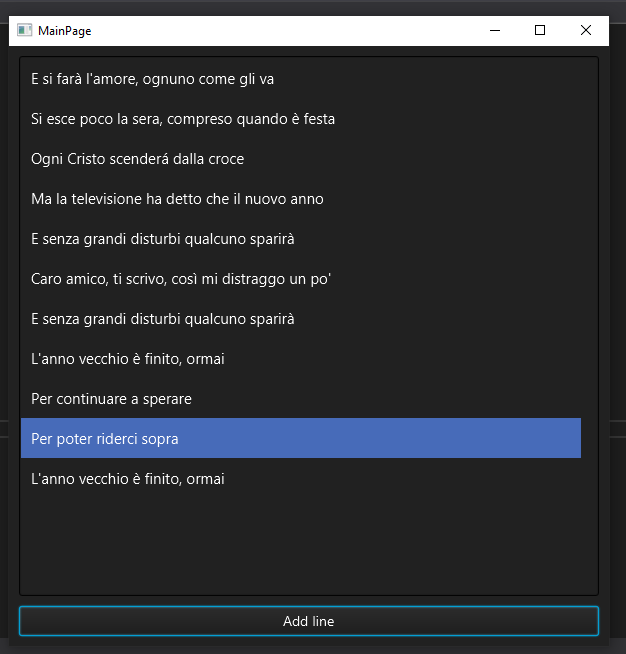The height and width of the screenshot is (654, 626).
Task: Select "E senza grandi disturbi" line above "Caro amico"
Action: click(162, 239)
